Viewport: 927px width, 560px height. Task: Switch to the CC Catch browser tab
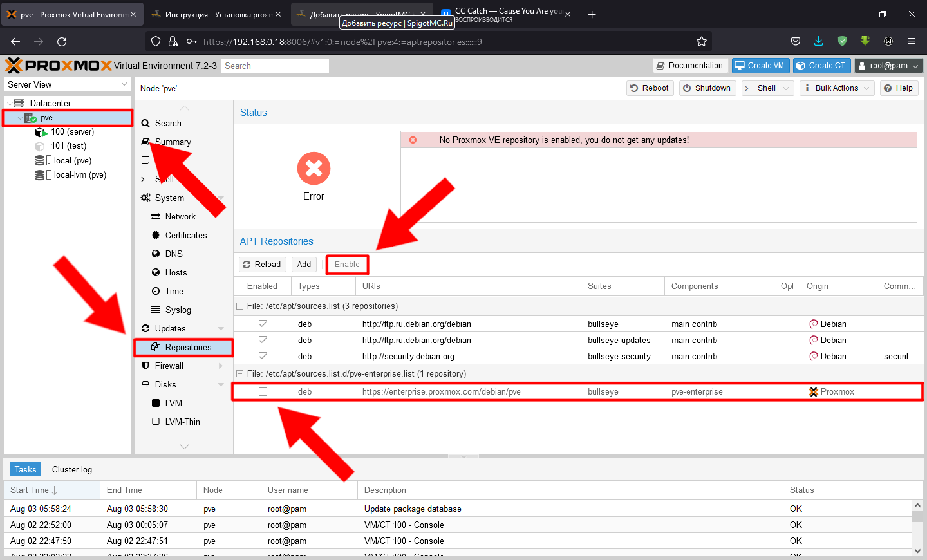pos(507,14)
